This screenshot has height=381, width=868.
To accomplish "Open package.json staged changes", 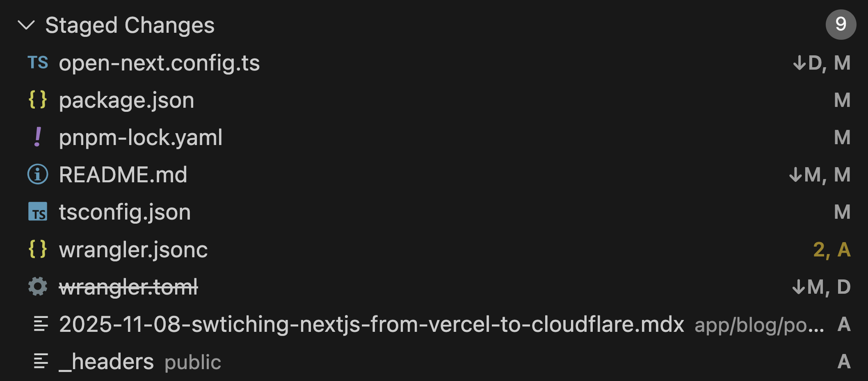I will click(x=126, y=100).
